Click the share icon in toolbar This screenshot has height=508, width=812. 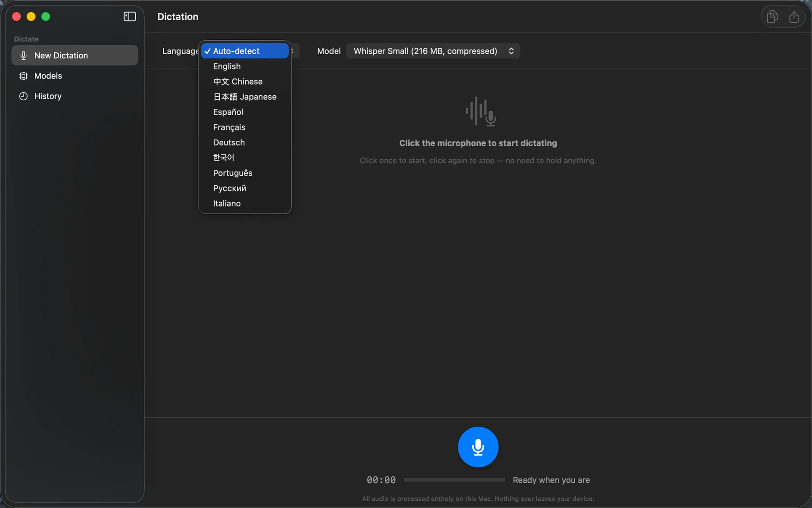794,17
